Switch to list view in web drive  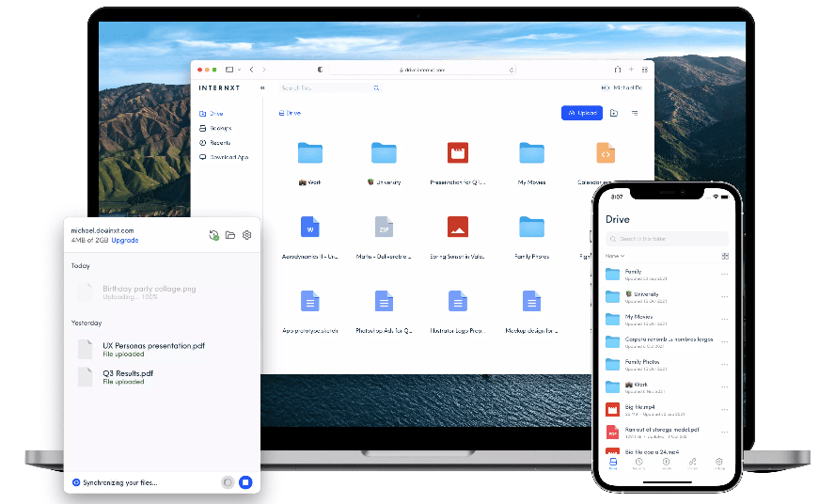tap(636, 113)
